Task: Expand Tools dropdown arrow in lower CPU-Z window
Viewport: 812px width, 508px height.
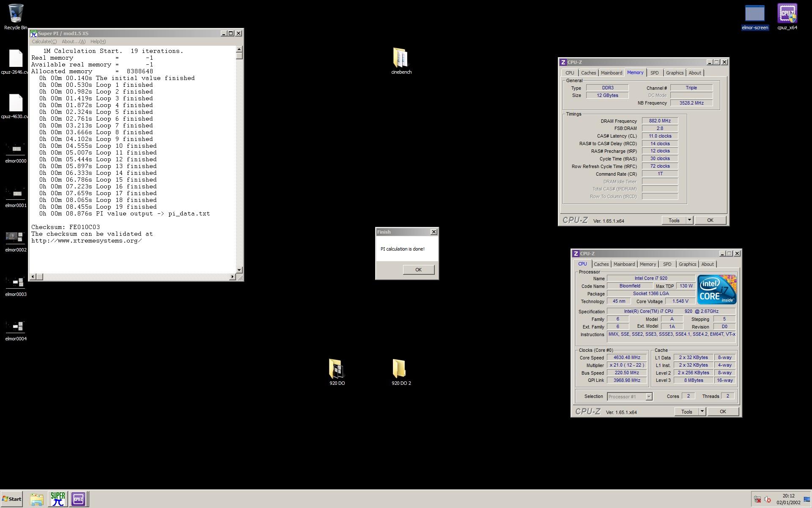Action: pyautogui.click(x=702, y=412)
